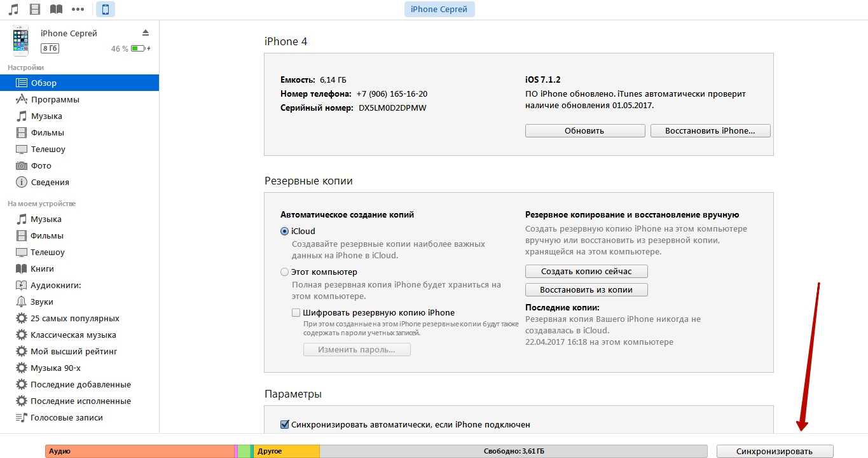Click the iPhone Сергей title tab
868x458 pixels.
click(439, 10)
